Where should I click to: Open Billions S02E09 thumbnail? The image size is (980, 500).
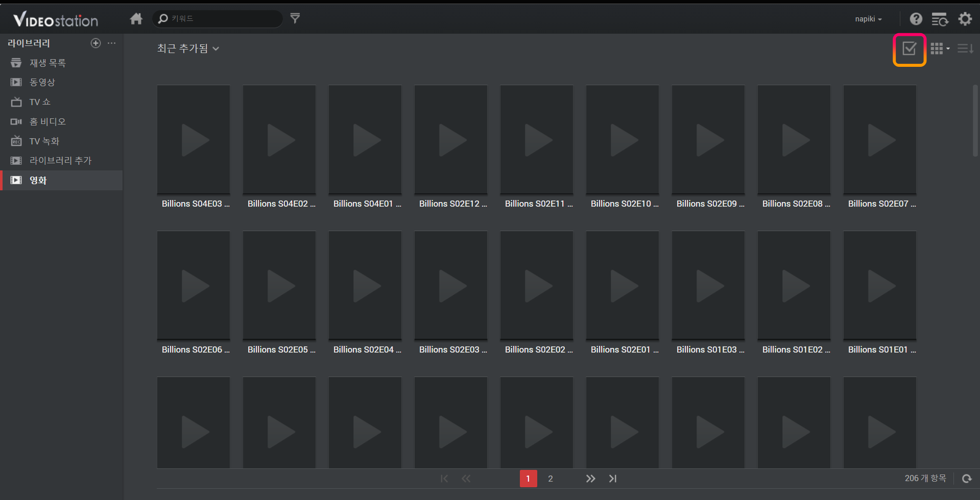point(708,140)
